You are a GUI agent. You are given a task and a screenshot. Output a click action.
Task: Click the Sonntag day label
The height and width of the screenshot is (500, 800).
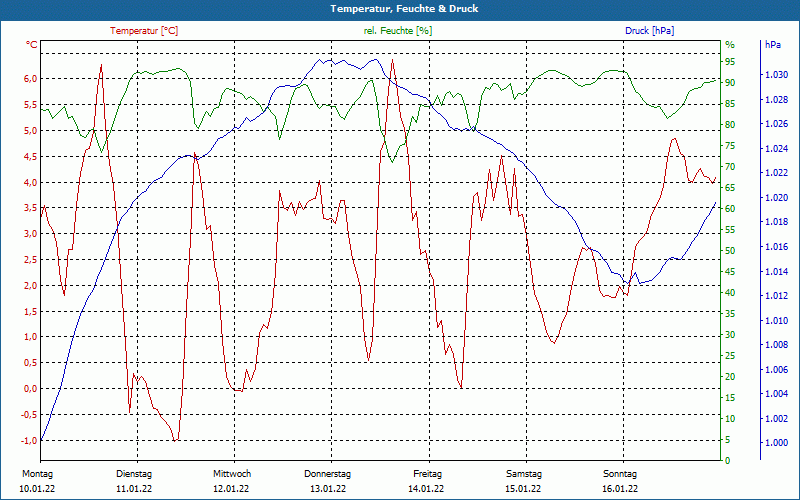(x=620, y=474)
